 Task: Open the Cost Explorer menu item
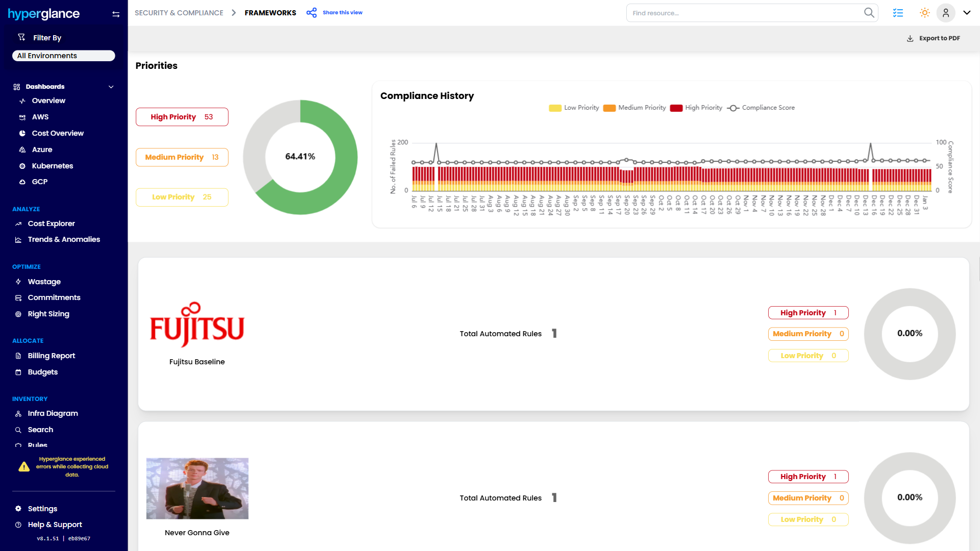tap(51, 223)
